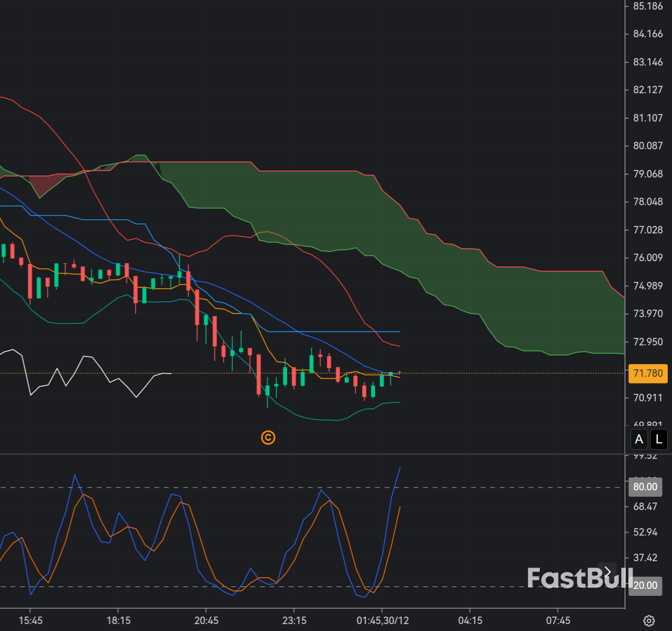Click the right chevron arrow over the logo
Viewport: 672px width, 631px height.
608,571
